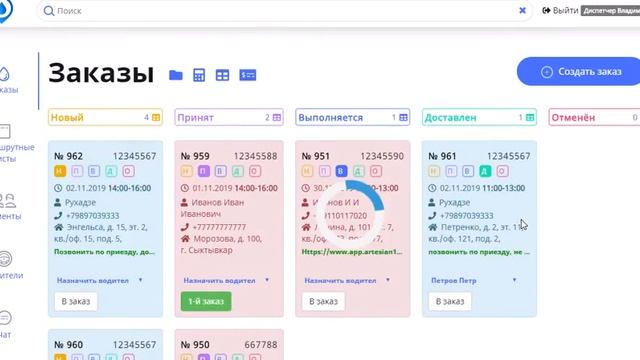Set order 961 status to Д
640x360 pixels.
[x=485, y=171]
